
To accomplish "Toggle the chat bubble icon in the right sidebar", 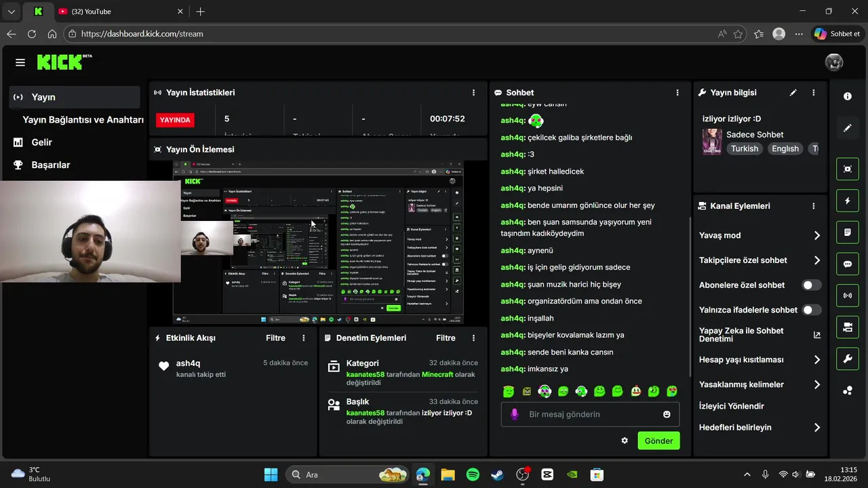I will point(848,264).
